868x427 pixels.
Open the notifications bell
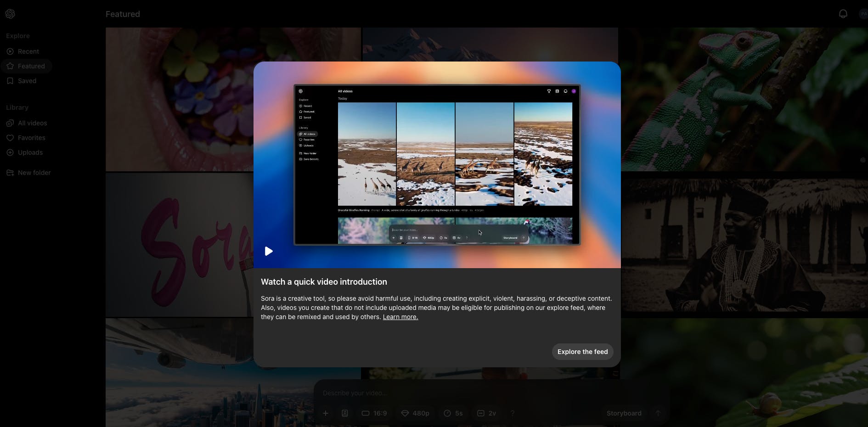[843, 14]
